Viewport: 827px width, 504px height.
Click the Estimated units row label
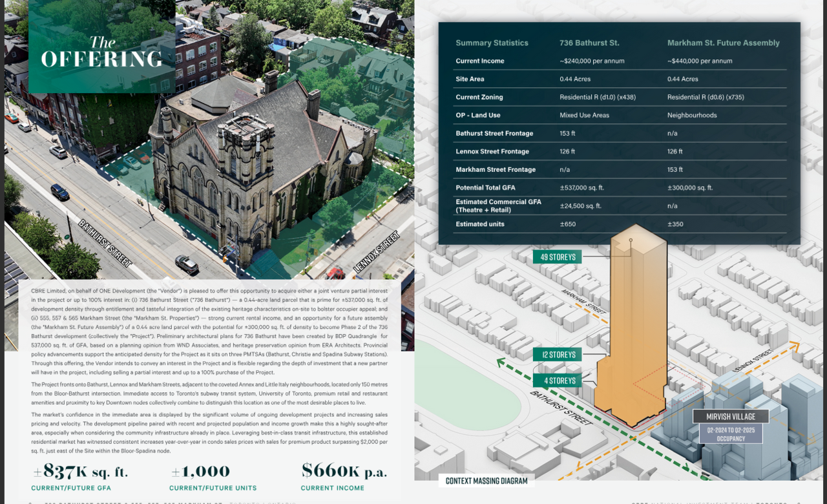click(x=479, y=224)
